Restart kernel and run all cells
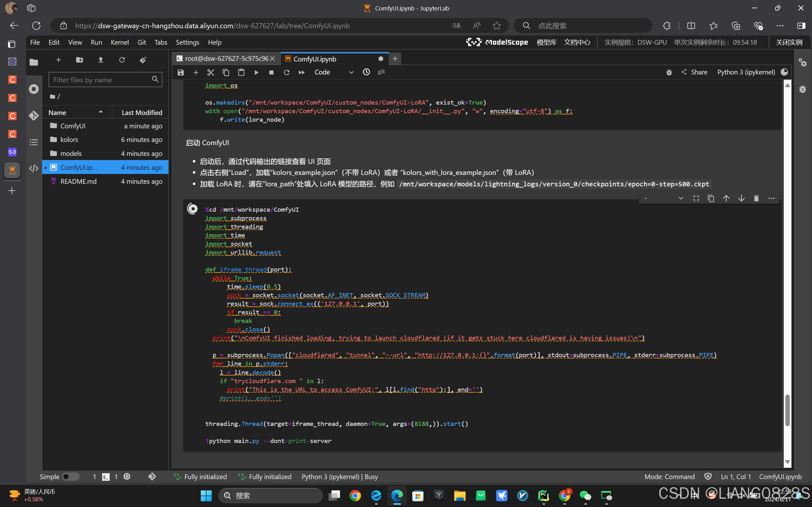Image resolution: width=812 pixels, height=507 pixels. coord(301,72)
